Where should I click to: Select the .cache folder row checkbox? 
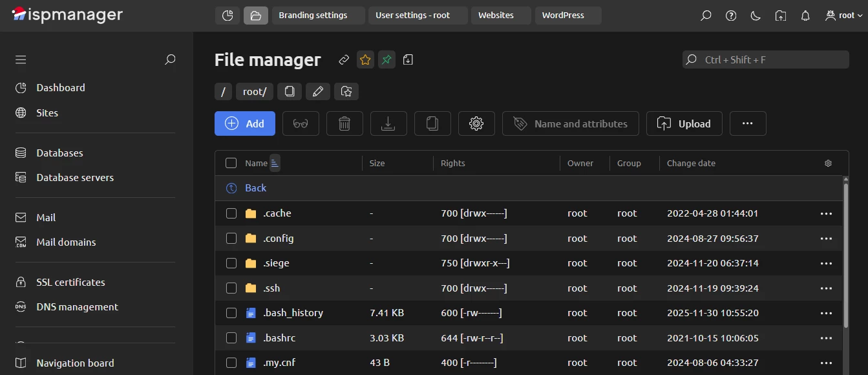click(231, 213)
